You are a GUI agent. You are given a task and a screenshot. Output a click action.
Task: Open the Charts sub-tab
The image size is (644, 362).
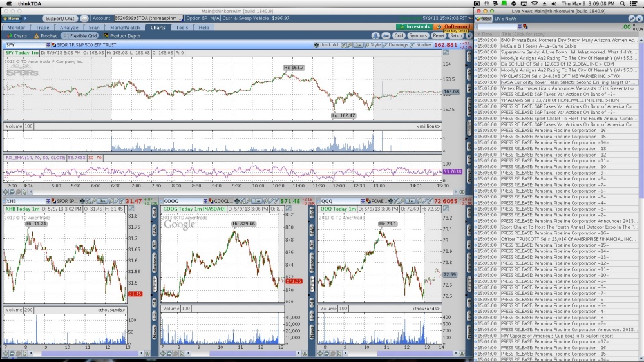(x=17, y=35)
